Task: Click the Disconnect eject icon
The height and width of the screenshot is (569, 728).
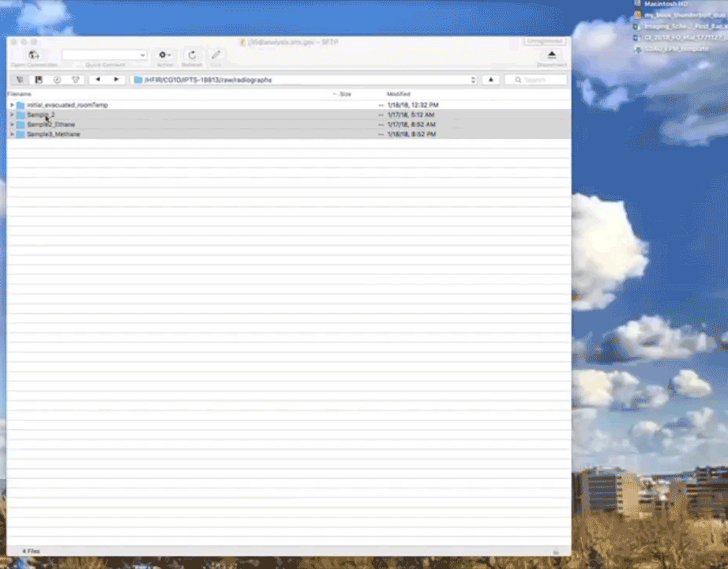Action: (x=551, y=55)
